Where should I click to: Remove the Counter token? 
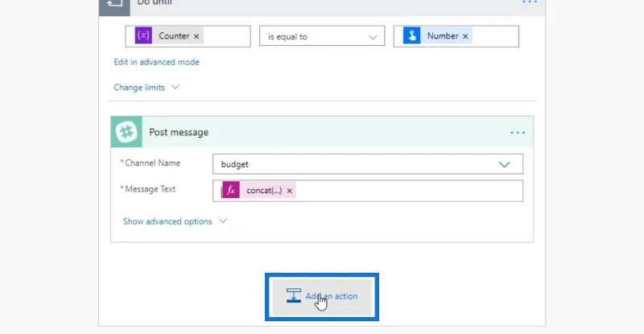tap(196, 36)
